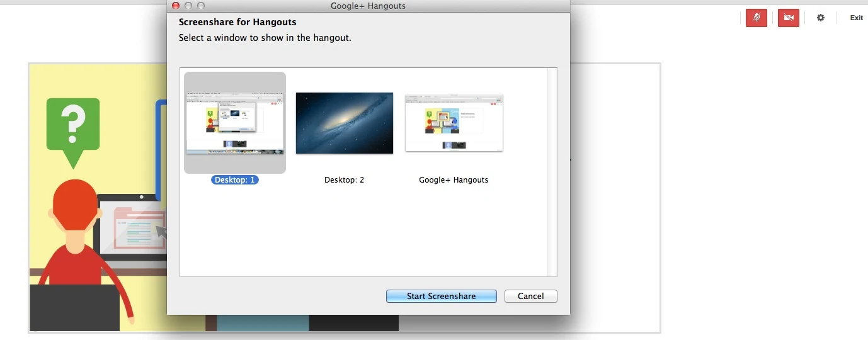Click the green question mark speech bubble
Viewport: 868px width, 340px height.
[73, 132]
